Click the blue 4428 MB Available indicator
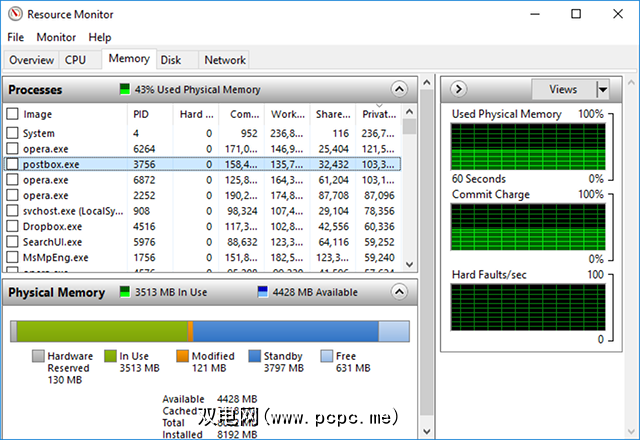640x440 pixels. point(263,292)
